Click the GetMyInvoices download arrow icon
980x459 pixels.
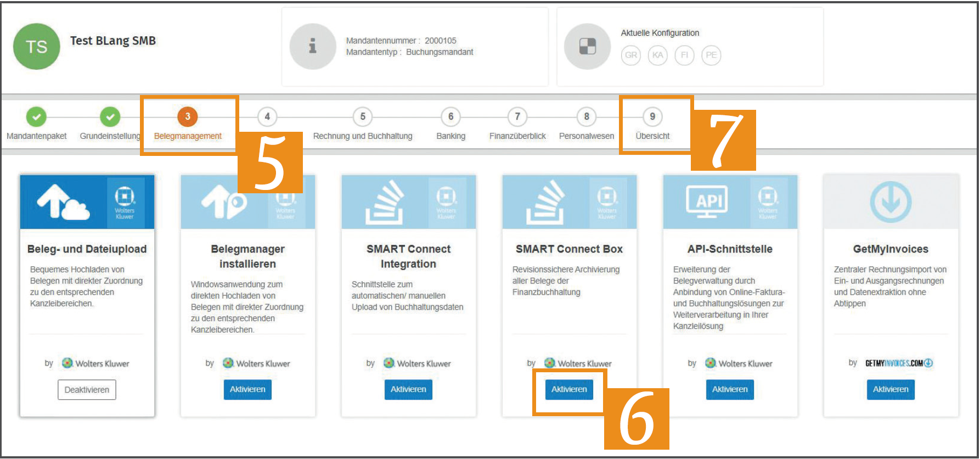[891, 202]
